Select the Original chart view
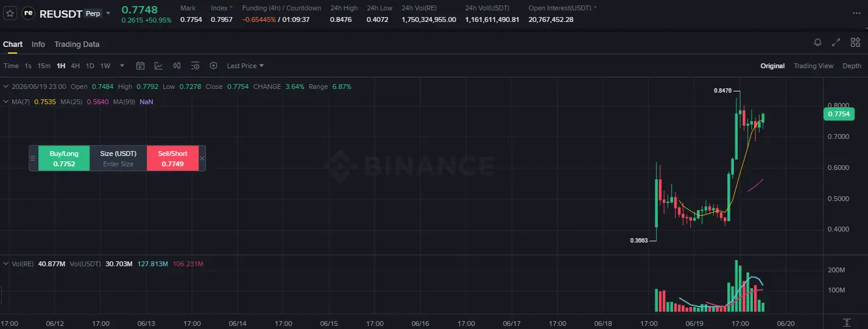Viewport: 868px width, 329px height. pos(772,66)
